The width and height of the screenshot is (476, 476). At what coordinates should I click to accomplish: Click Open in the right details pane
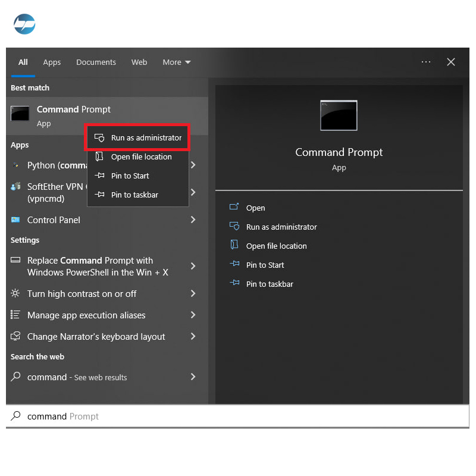[256, 208]
